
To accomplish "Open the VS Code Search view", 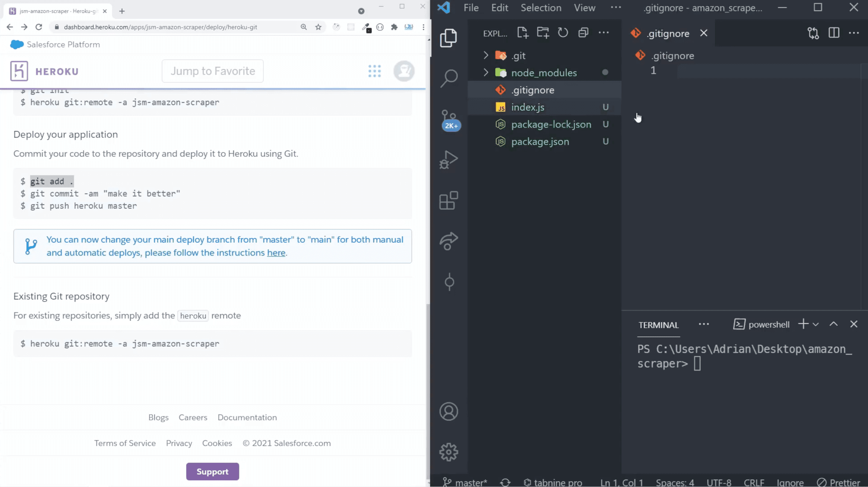I will [448, 78].
